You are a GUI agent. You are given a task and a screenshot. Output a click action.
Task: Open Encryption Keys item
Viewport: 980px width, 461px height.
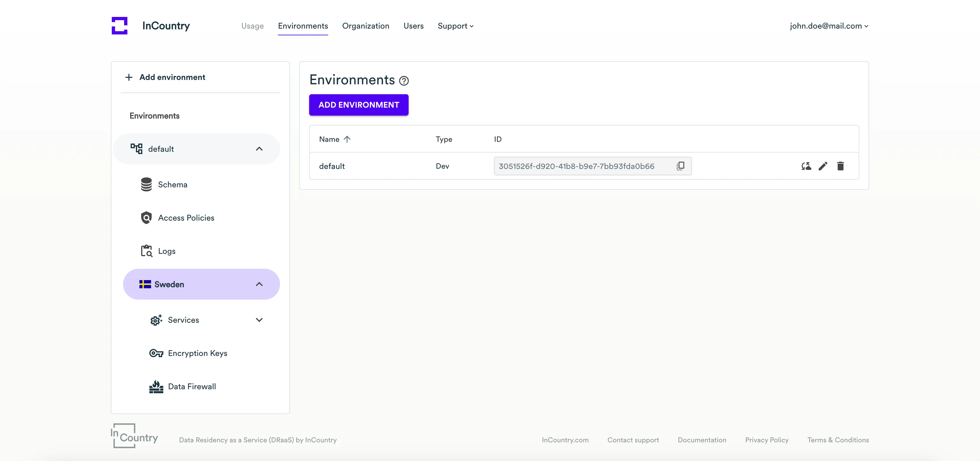[197, 353]
